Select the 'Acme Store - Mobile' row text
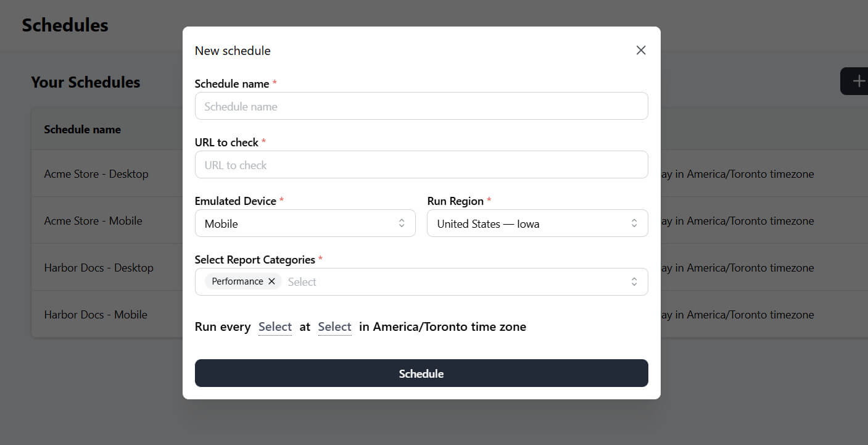868x445 pixels. [x=93, y=221]
